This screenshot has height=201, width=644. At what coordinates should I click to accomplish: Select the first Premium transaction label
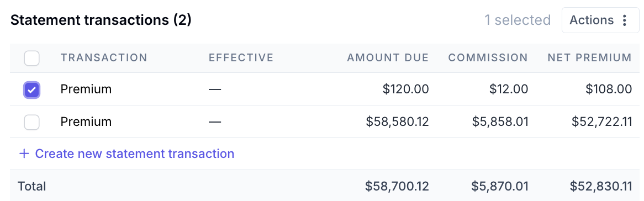point(86,89)
